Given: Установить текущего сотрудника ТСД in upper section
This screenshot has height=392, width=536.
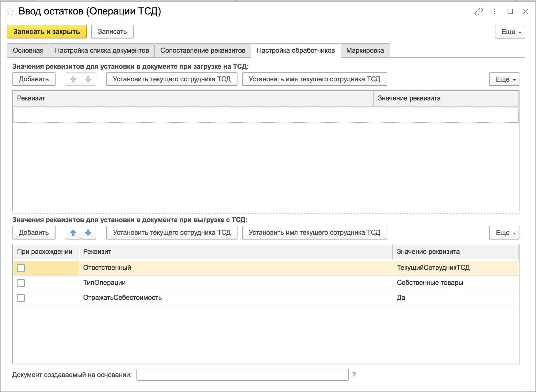Looking at the screenshot, I should point(172,79).
